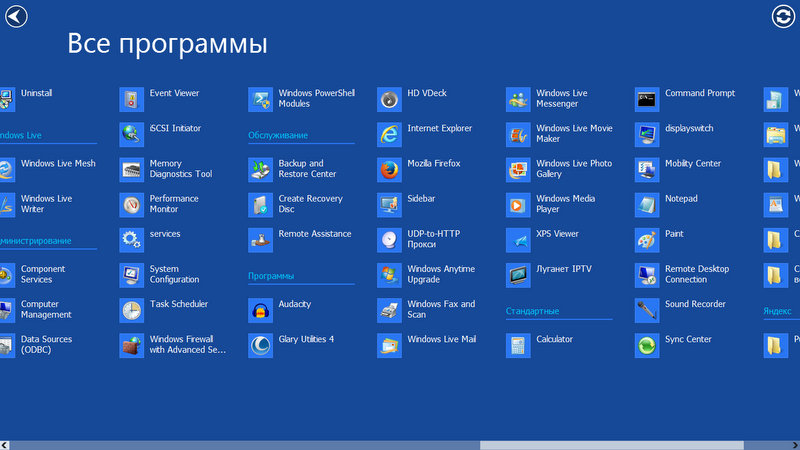Open Sidebar icon
The width and height of the screenshot is (800, 450).
click(389, 205)
